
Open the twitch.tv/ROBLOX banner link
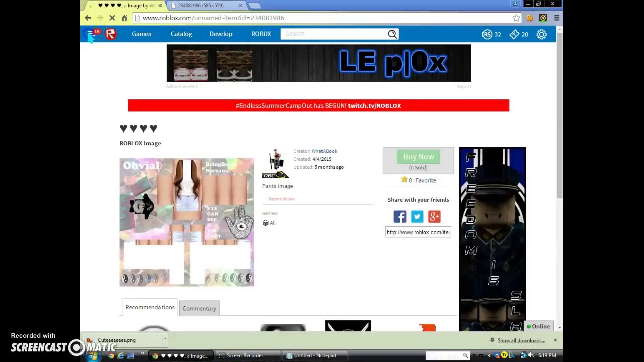click(374, 106)
